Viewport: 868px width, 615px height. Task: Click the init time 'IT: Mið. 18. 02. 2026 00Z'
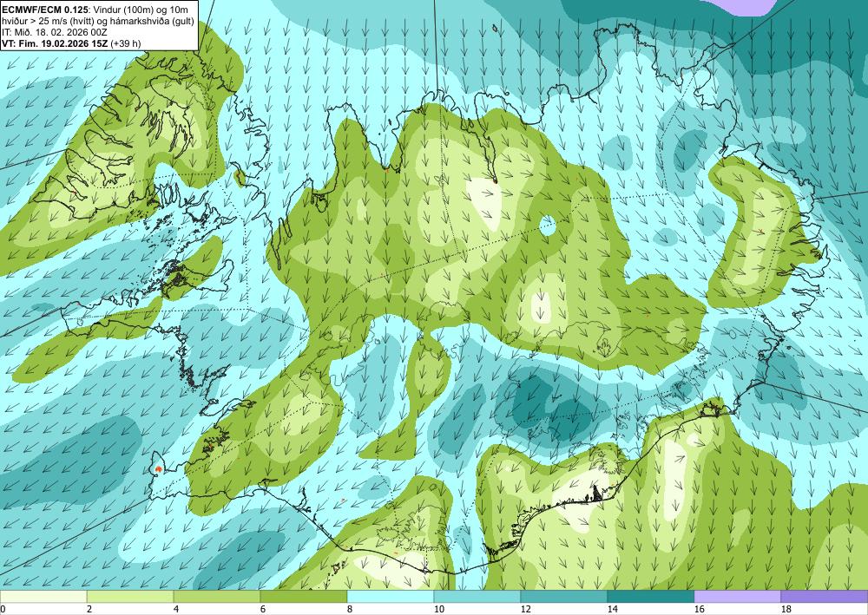[54, 32]
